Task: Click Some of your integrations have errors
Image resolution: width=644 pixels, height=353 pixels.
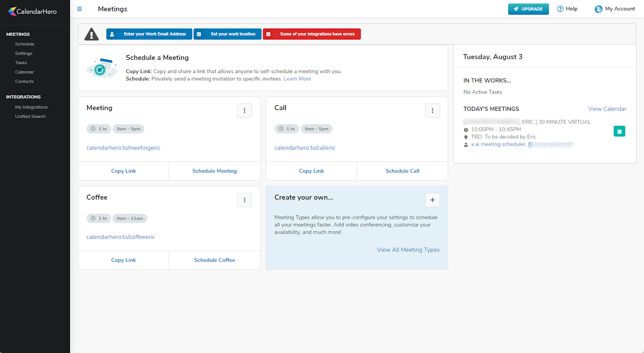Action: coord(312,34)
